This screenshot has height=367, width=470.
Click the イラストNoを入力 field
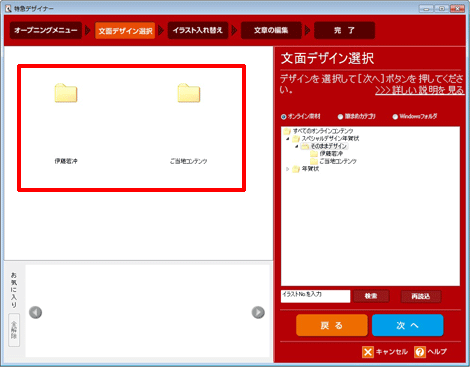[x=315, y=296]
